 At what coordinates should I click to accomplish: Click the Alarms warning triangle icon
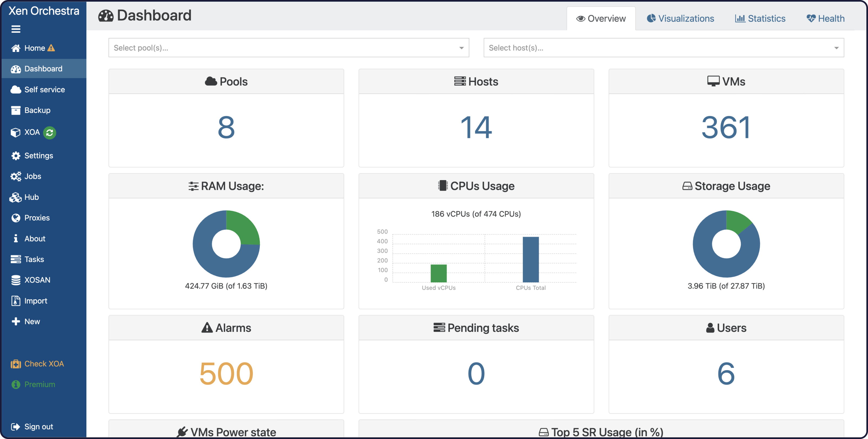coord(207,328)
